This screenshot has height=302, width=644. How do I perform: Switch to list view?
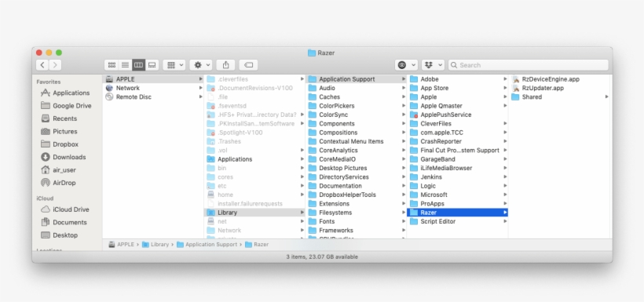click(x=126, y=65)
